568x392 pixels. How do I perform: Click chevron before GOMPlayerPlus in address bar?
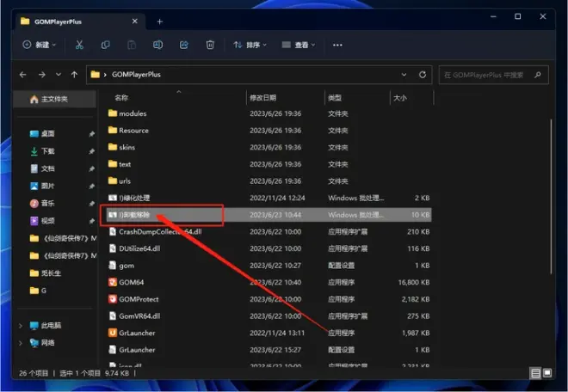105,75
